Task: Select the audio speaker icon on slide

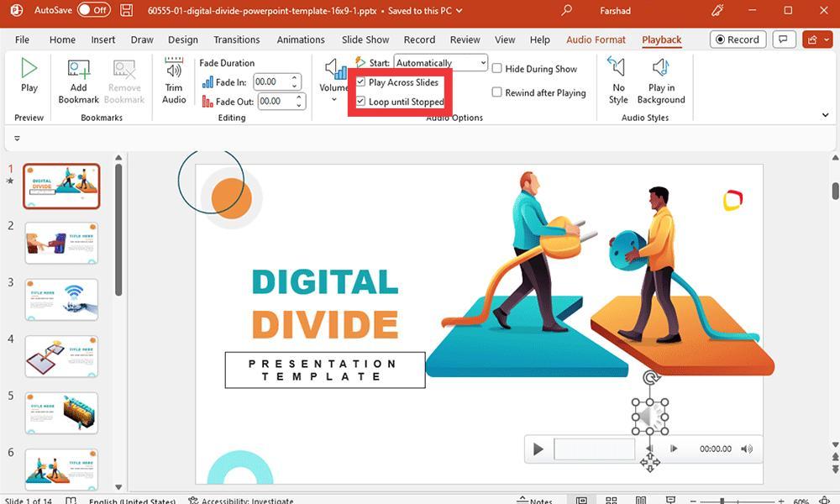Action: (x=650, y=417)
